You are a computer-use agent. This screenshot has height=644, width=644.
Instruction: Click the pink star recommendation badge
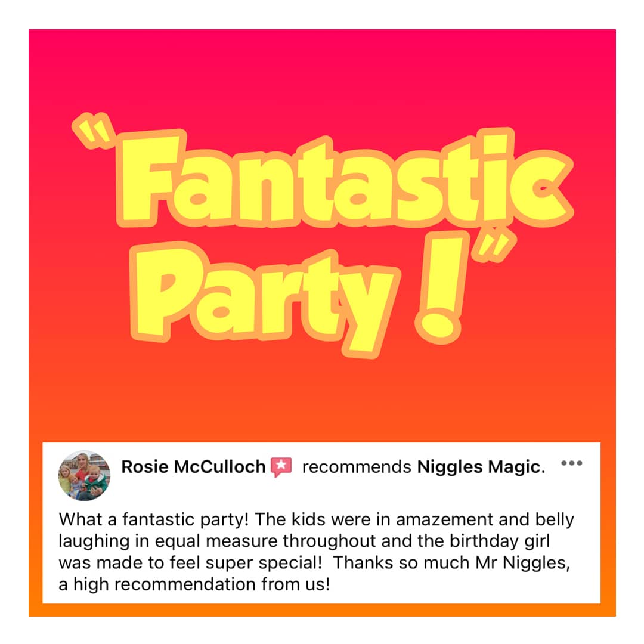(281, 467)
